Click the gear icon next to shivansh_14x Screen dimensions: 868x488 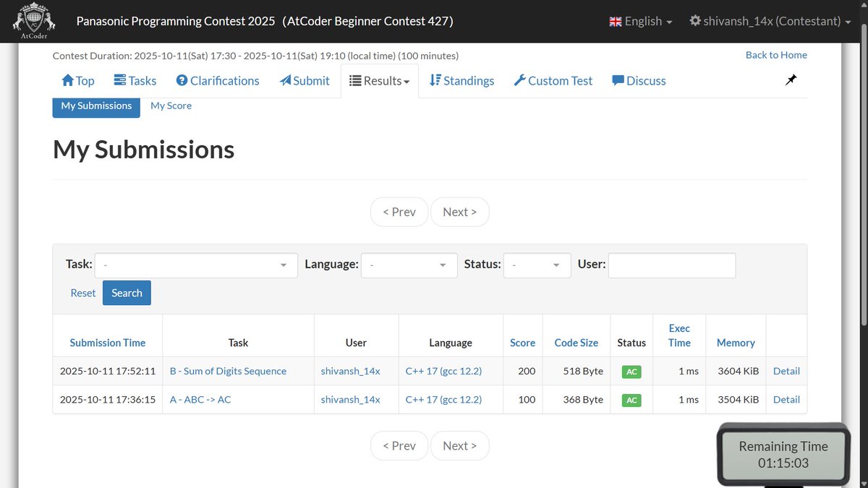[695, 22]
